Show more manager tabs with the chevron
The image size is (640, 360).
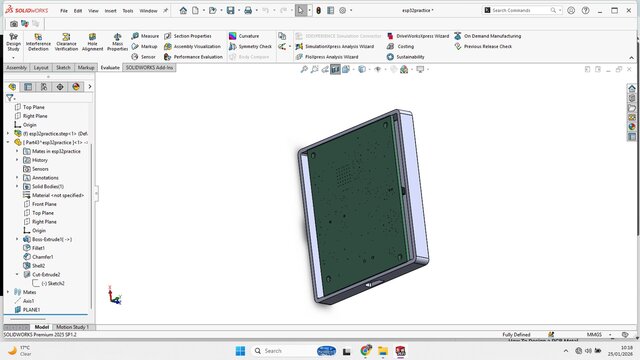point(90,87)
